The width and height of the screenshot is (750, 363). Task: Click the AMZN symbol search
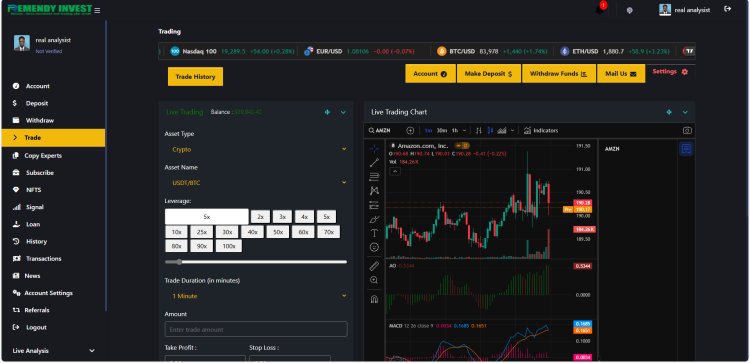click(380, 130)
